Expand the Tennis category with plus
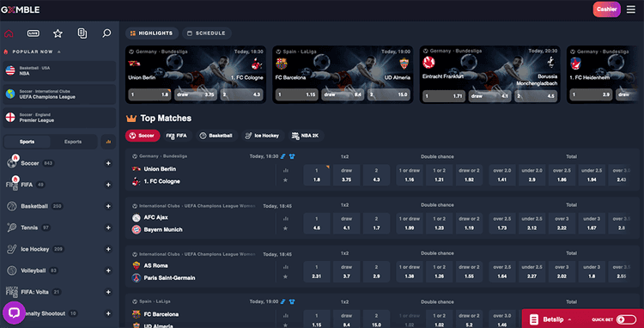The height and width of the screenshot is (328, 644). (x=108, y=228)
